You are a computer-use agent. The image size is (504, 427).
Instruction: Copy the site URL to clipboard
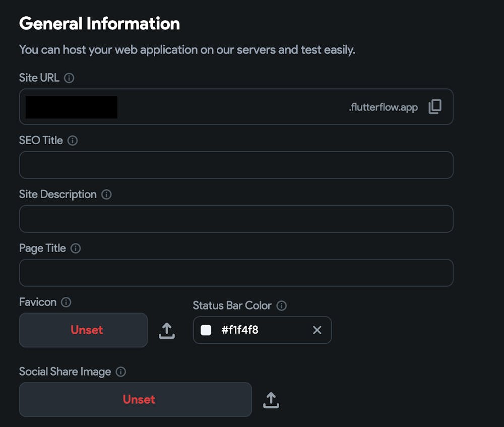click(435, 107)
